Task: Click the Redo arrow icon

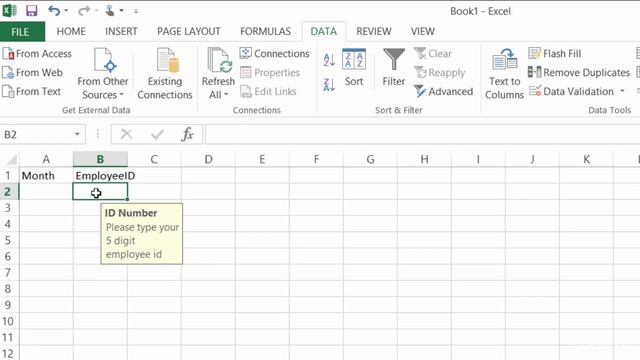Action: coord(84,11)
